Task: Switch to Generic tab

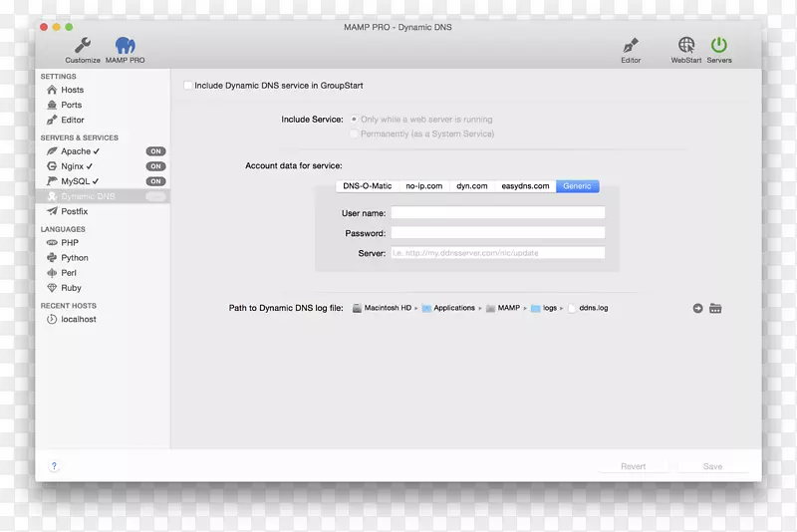Action: [x=578, y=186]
